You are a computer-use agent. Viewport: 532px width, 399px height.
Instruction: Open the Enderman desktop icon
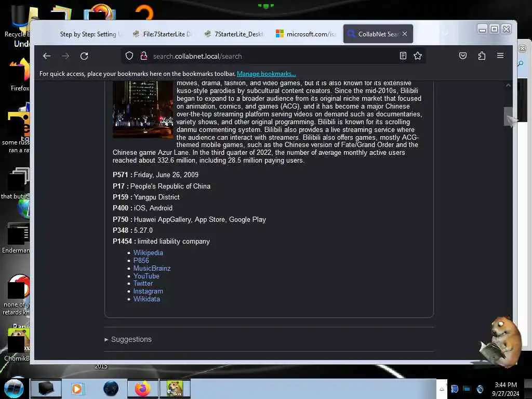[16, 237]
